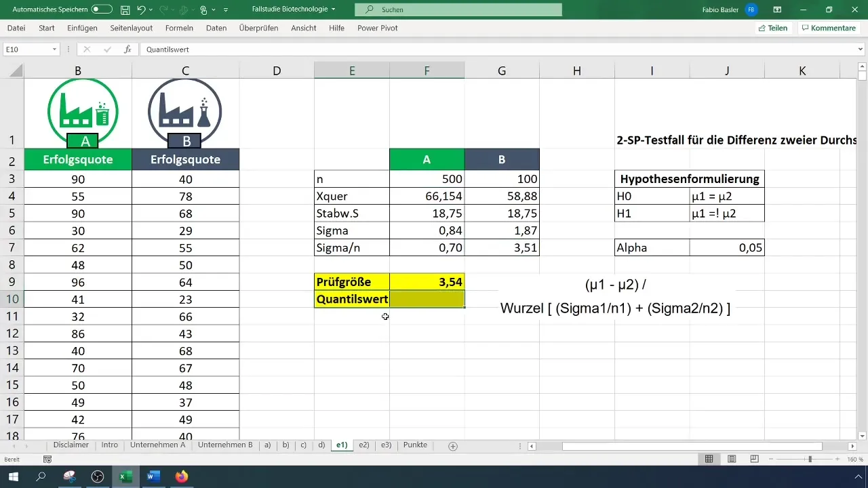Switch to the Disclaimer sheet tab

[71, 445]
